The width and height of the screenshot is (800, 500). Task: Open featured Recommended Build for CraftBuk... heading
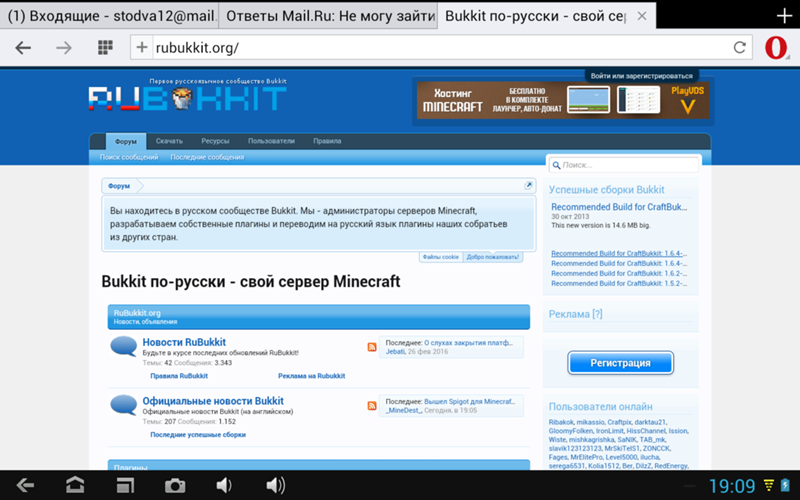[x=619, y=207]
